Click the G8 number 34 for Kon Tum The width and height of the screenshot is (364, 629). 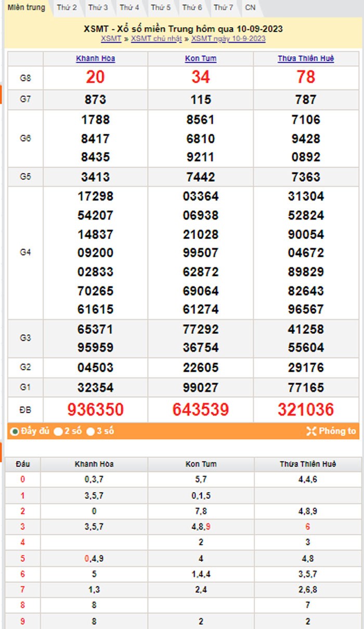click(x=201, y=78)
